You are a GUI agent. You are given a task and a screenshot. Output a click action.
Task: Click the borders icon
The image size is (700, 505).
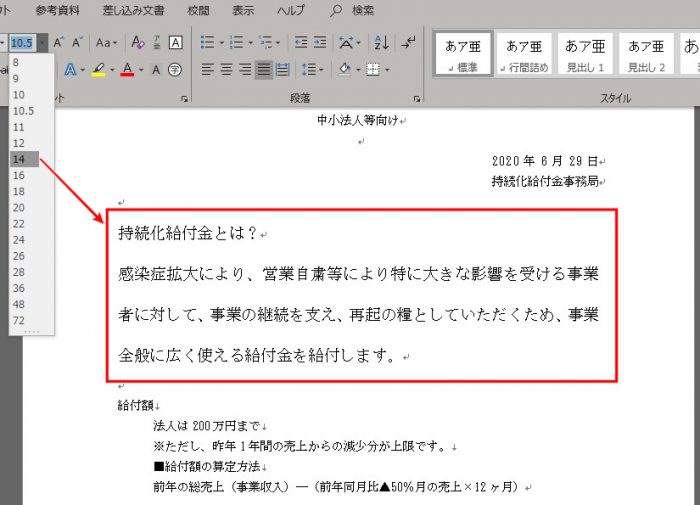[373, 70]
